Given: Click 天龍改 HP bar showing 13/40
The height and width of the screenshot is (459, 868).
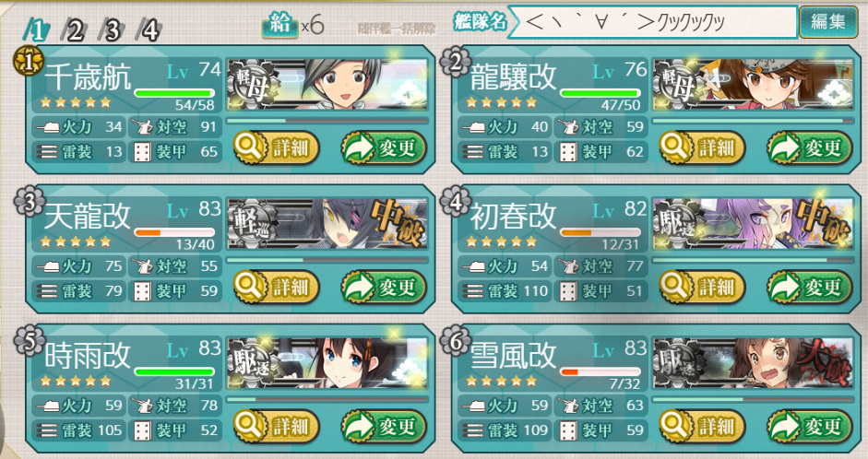Looking at the screenshot, I should pos(174,233).
